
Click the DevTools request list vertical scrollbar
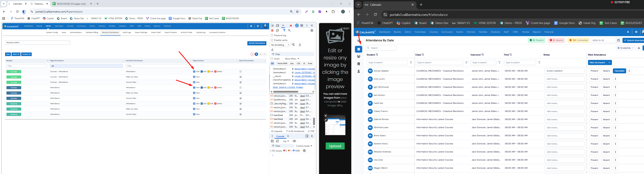tap(314, 121)
